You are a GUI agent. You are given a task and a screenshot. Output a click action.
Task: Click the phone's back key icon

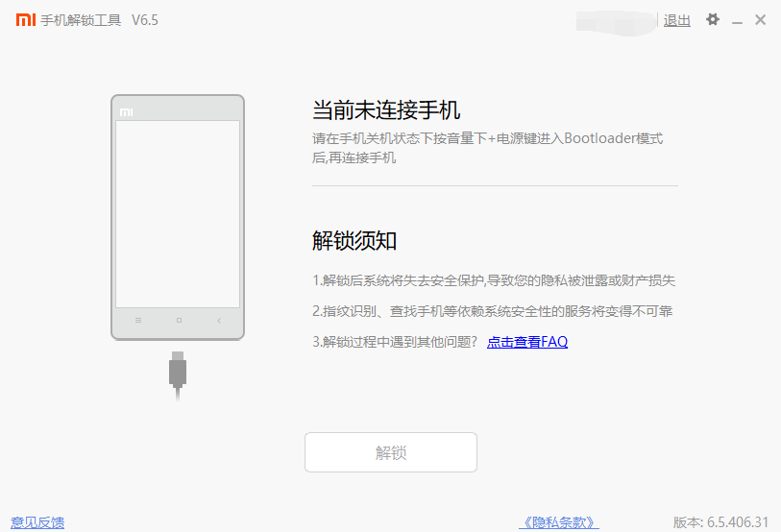(219, 321)
